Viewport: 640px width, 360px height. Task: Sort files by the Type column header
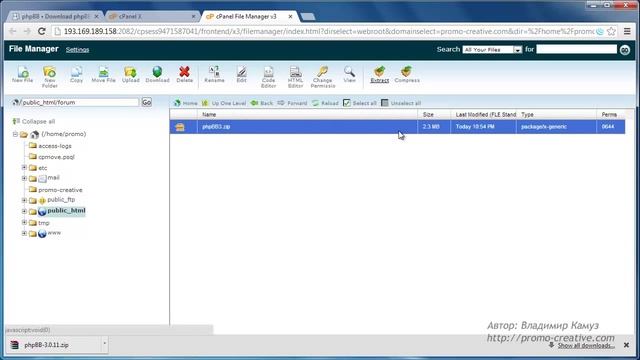(x=557, y=115)
